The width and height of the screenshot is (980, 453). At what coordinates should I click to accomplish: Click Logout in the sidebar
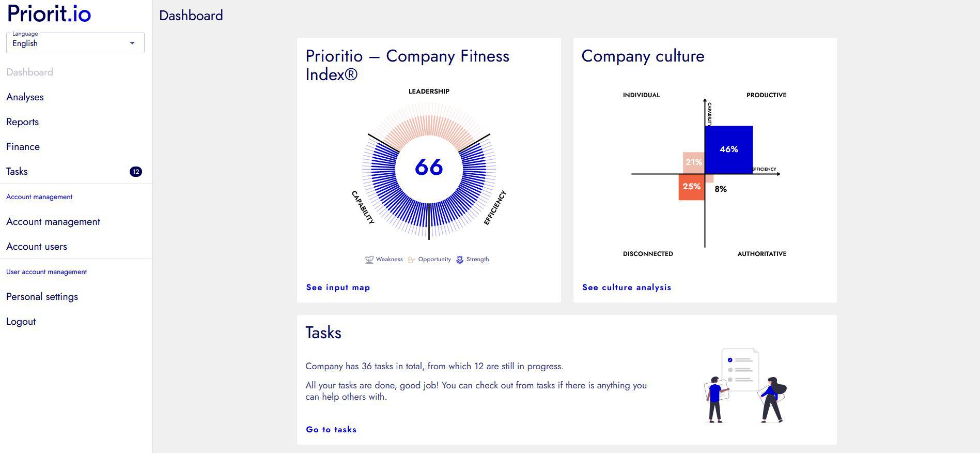(21, 321)
